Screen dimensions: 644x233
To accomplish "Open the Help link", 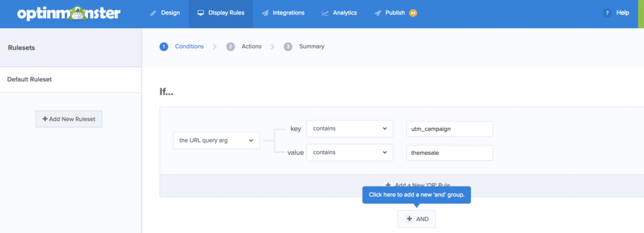I will (x=623, y=13).
